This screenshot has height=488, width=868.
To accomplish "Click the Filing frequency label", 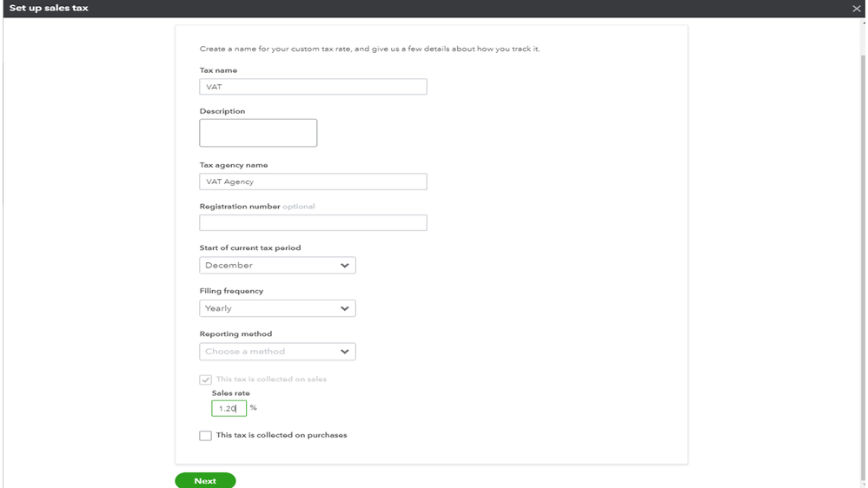I will click(231, 291).
